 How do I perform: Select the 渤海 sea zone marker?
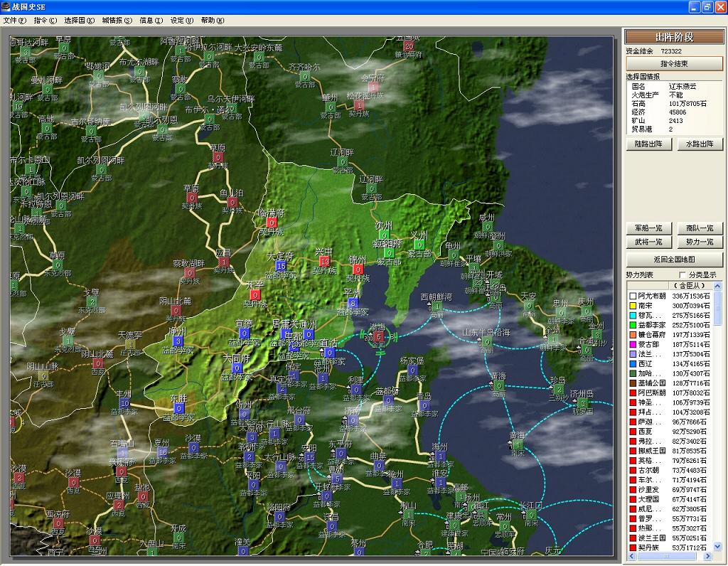coord(378,336)
